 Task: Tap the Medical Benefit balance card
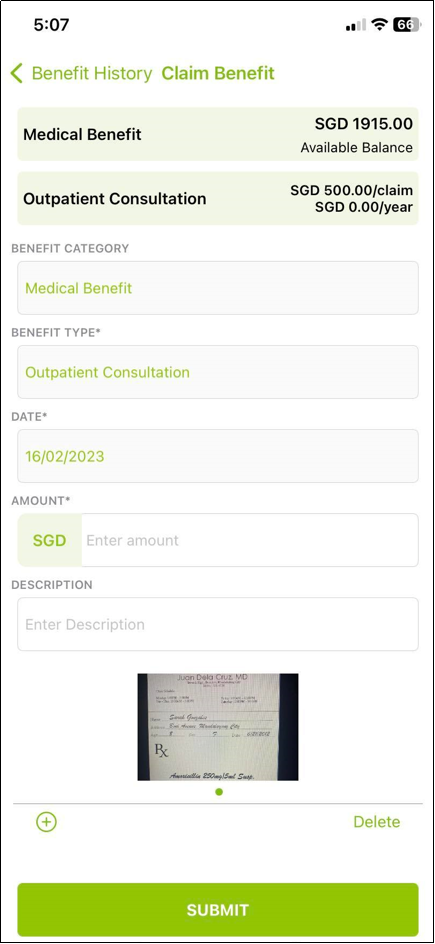click(218, 134)
